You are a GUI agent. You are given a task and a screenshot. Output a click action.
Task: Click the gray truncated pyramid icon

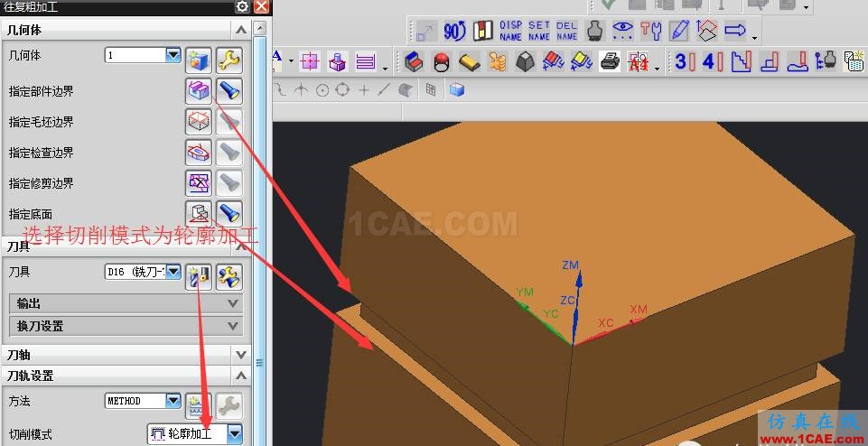point(526,61)
